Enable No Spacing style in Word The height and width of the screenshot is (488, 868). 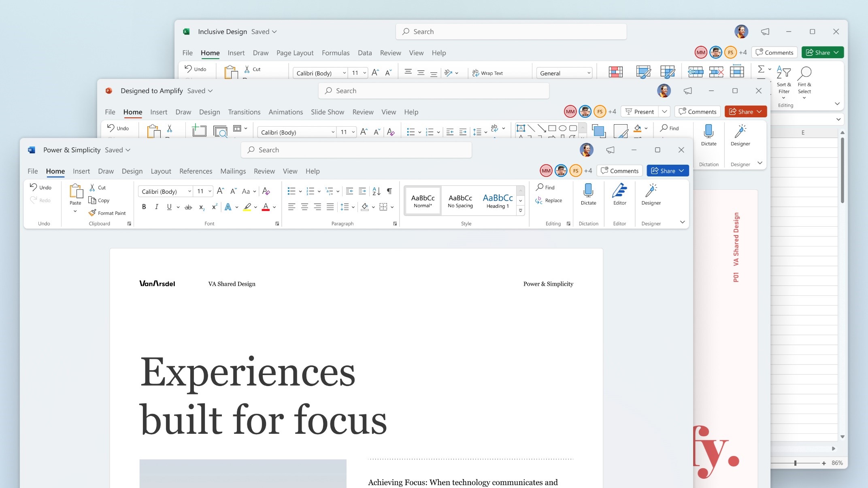pyautogui.click(x=459, y=199)
